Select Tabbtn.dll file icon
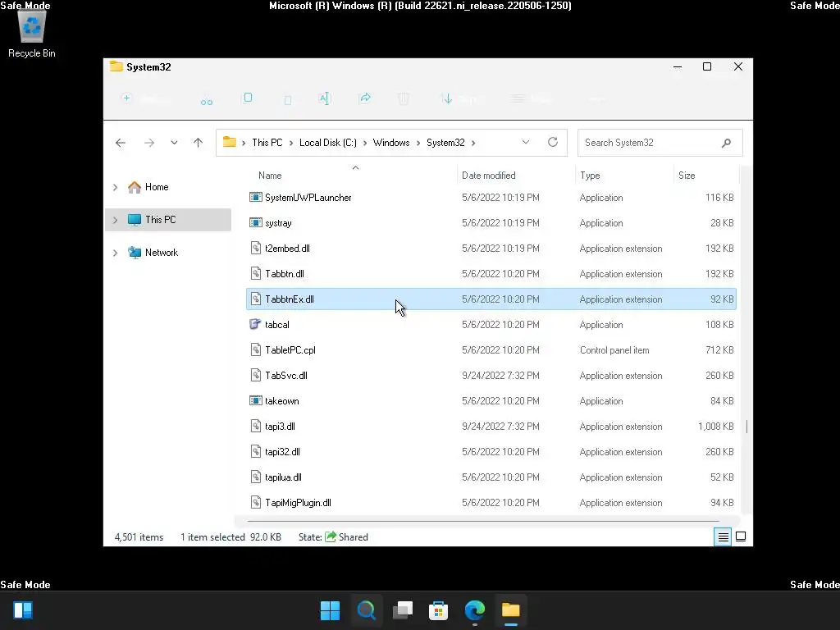840x630 pixels. 256,273
